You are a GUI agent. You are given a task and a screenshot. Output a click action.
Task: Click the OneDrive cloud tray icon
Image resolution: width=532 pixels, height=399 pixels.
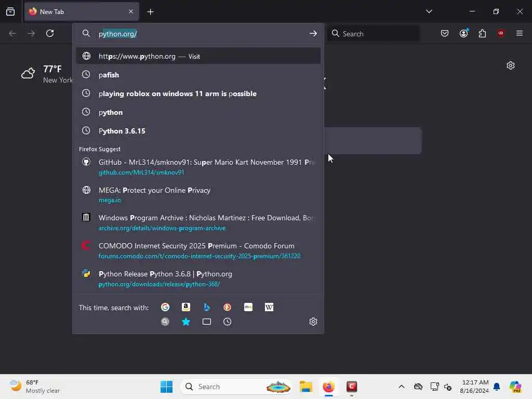pos(418,387)
